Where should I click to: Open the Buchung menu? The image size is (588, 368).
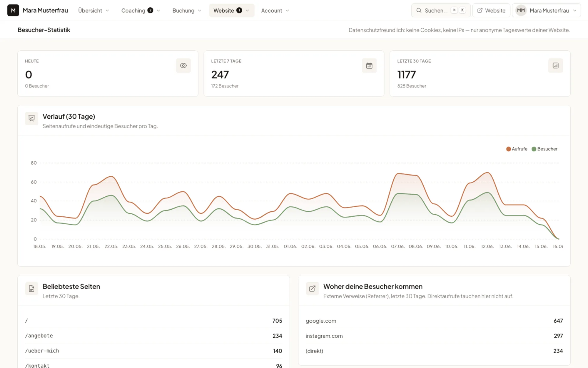(187, 10)
